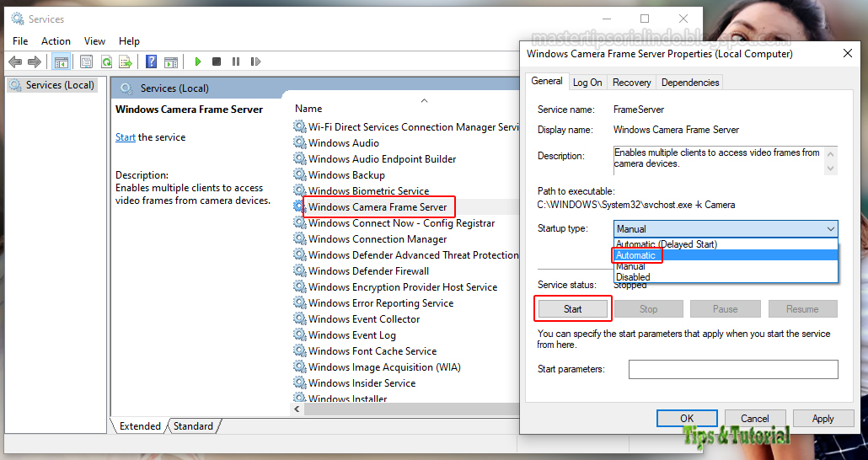Click the Export List toolbar icon
The image size is (868, 460).
[126, 62]
